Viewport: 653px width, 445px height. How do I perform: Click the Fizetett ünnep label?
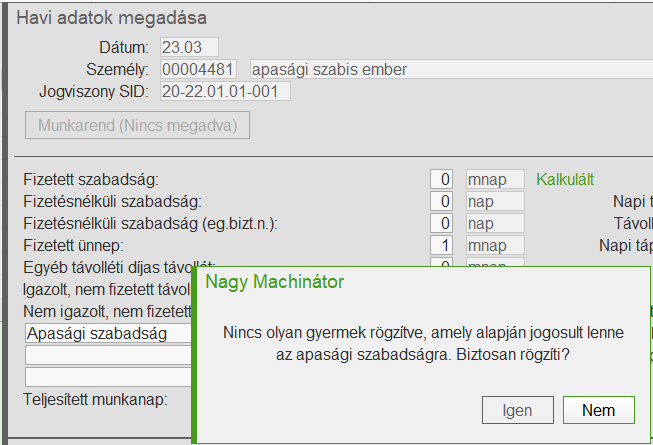(73, 246)
